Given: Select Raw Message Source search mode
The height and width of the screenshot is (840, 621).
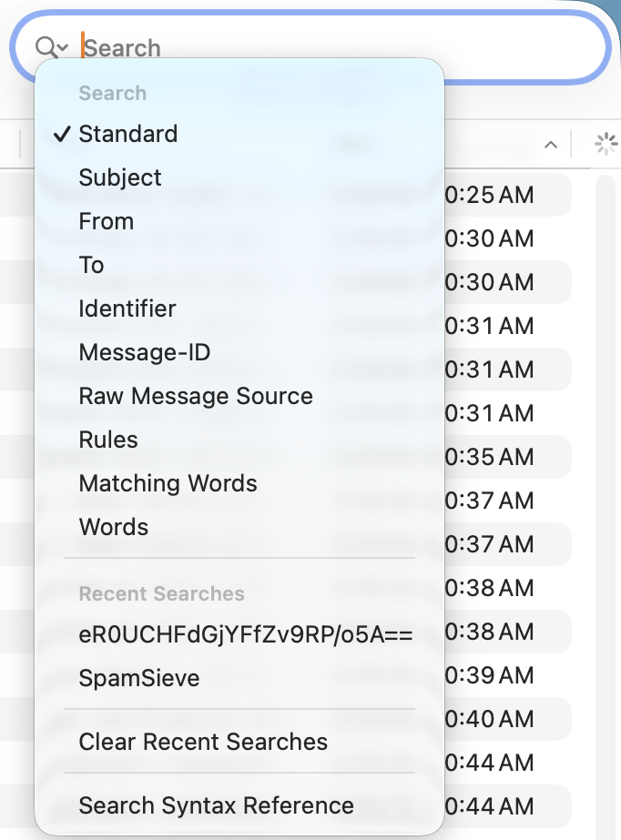Looking at the screenshot, I should click(196, 396).
